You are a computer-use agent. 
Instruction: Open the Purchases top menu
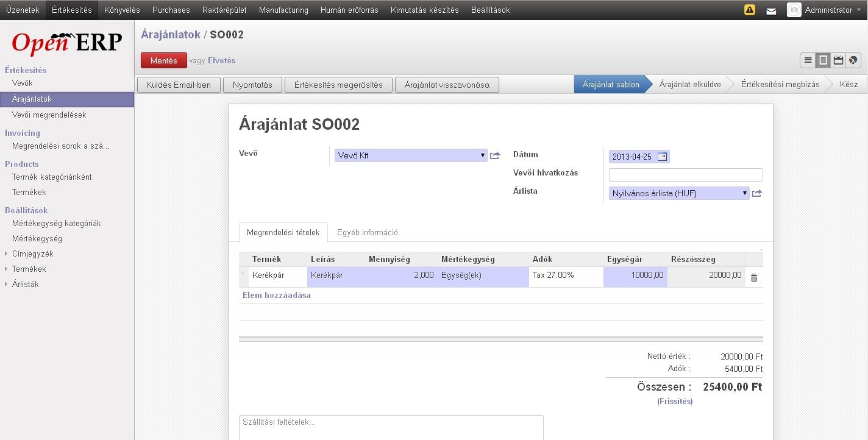pos(171,10)
